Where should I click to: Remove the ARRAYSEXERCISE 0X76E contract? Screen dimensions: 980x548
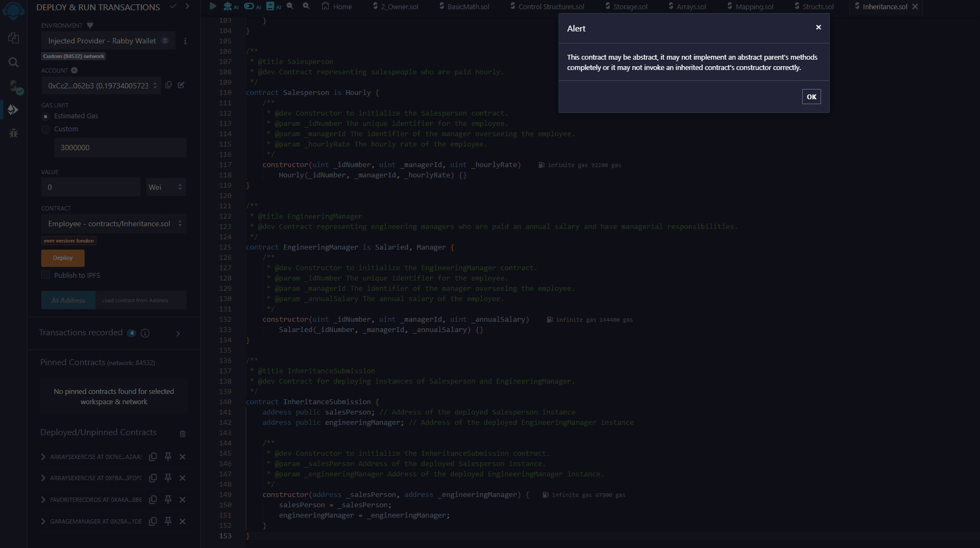183,457
